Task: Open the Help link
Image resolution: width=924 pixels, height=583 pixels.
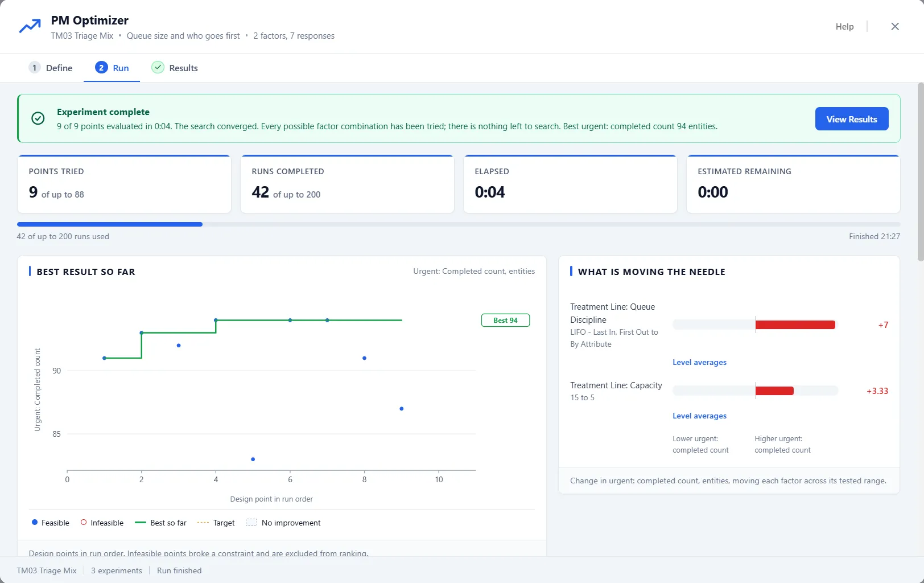Action: coord(844,26)
